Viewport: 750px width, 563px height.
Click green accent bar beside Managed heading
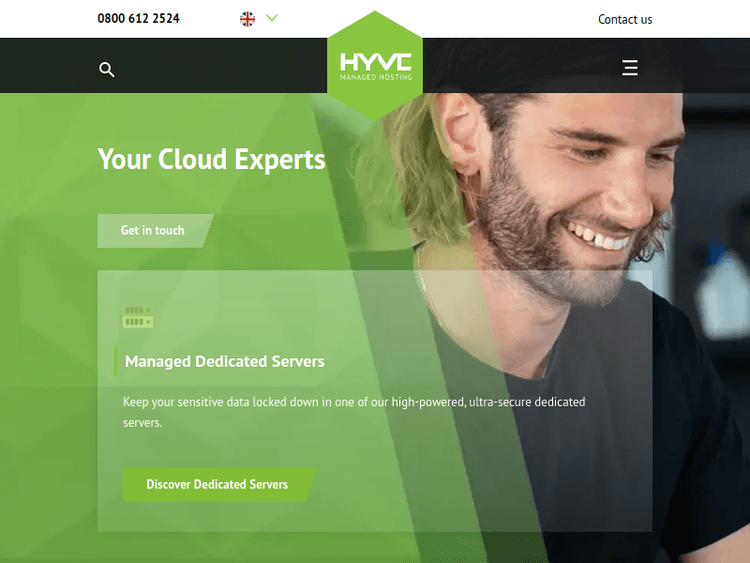pyautogui.click(x=116, y=361)
